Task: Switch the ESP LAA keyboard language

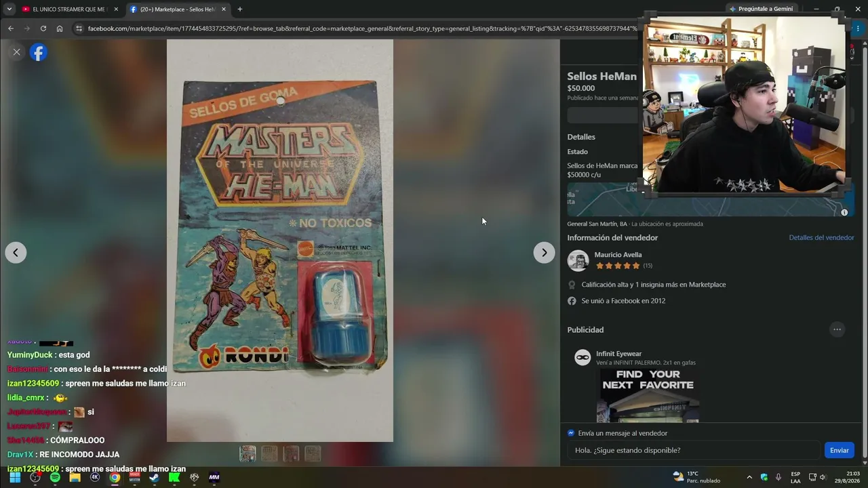Action: click(795, 477)
